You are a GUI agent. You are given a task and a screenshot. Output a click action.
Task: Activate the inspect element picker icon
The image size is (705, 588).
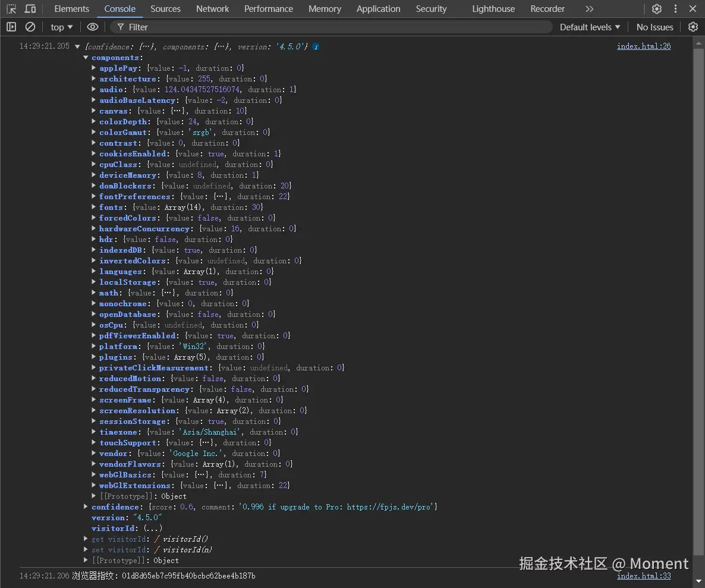[11, 8]
